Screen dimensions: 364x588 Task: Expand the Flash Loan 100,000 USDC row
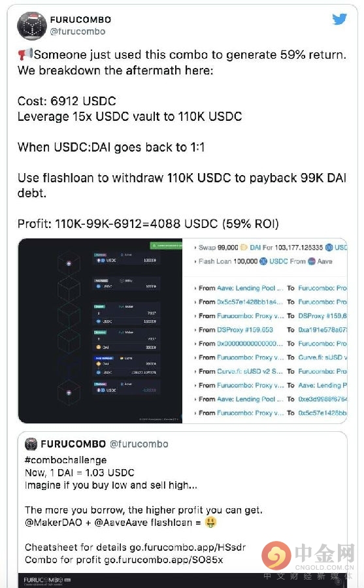pyautogui.click(x=263, y=261)
